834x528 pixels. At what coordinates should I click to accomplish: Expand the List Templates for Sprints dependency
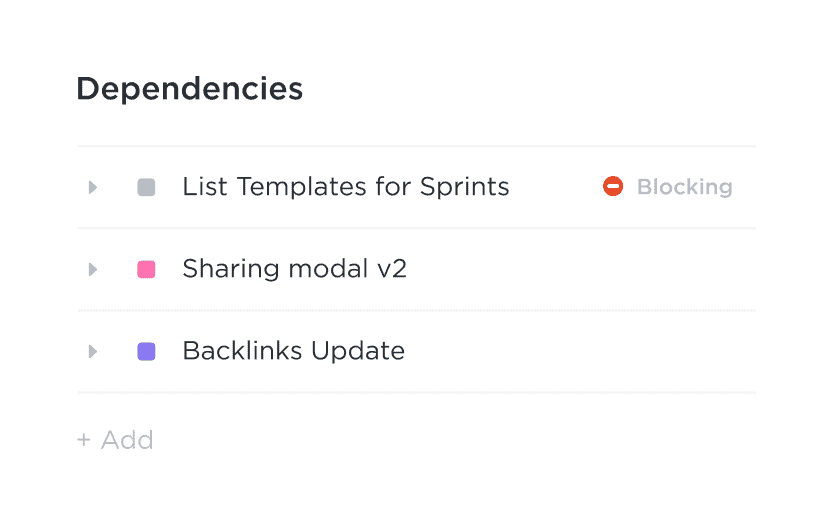click(93, 187)
